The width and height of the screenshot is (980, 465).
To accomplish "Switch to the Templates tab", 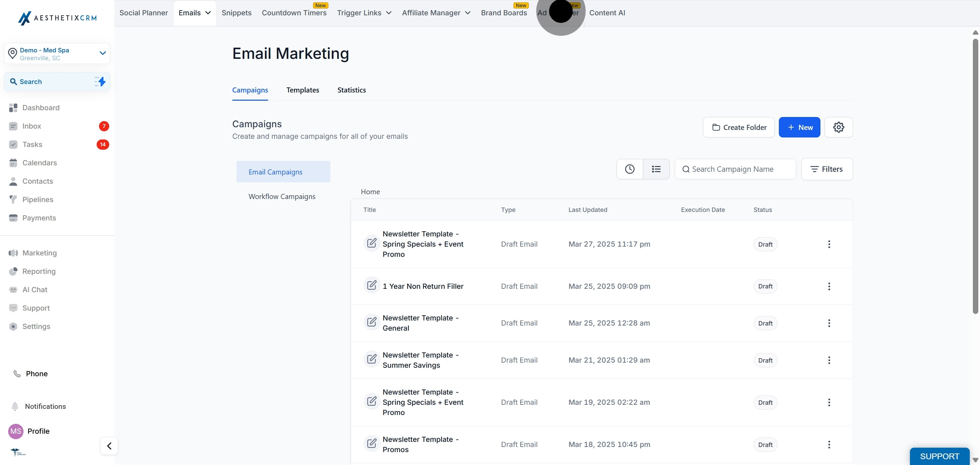I will pyautogui.click(x=303, y=90).
